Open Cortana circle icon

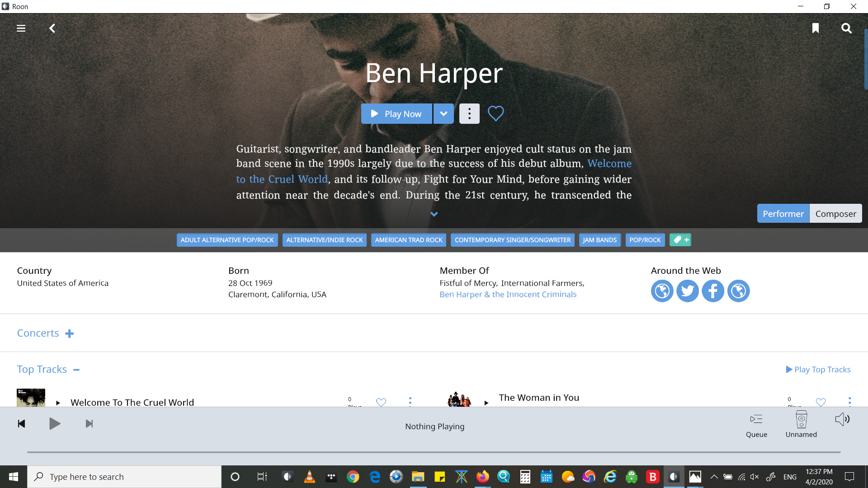[235, 477]
